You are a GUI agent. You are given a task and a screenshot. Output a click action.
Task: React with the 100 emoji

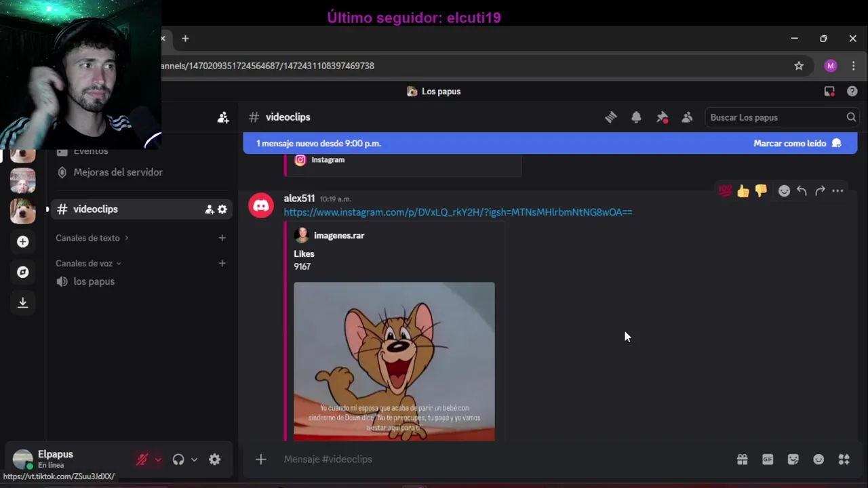click(x=725, y=191)
